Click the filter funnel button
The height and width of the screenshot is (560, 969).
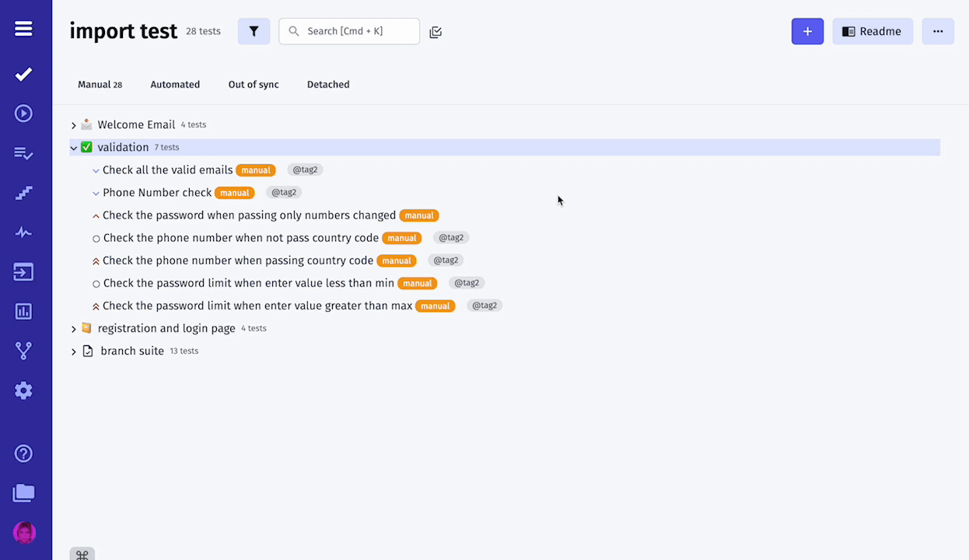pyautogui.click(x=254, y=31)
